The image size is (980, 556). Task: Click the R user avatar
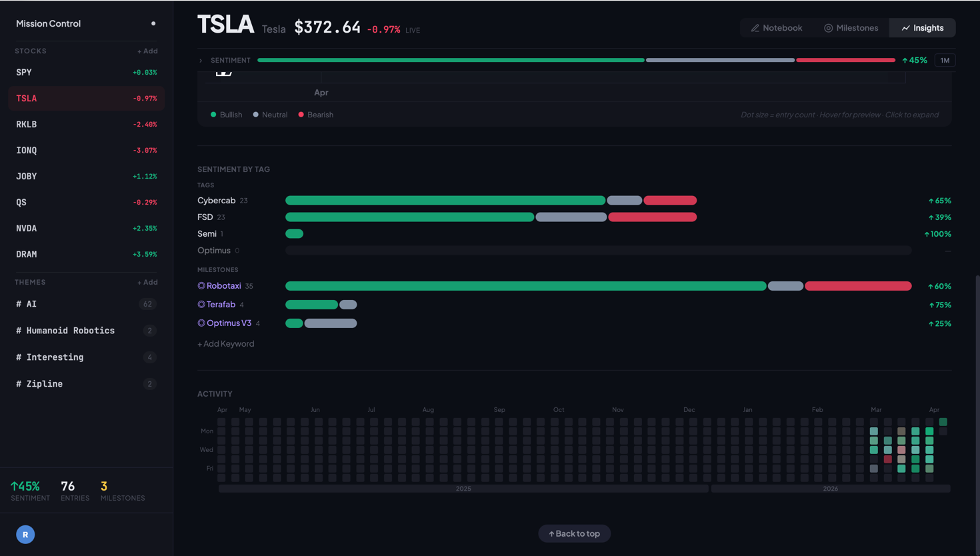[x=25, y=535]
